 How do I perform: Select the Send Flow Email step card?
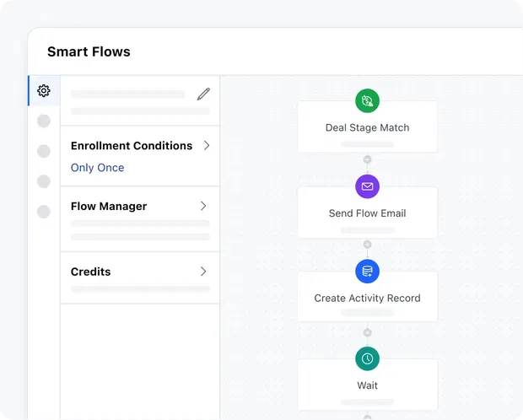367,214
